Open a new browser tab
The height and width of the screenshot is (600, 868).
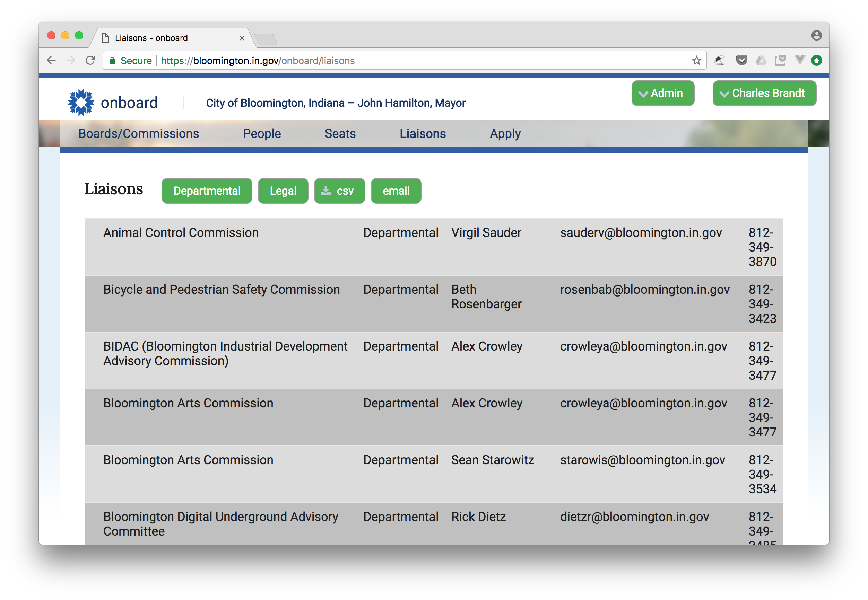266,38
